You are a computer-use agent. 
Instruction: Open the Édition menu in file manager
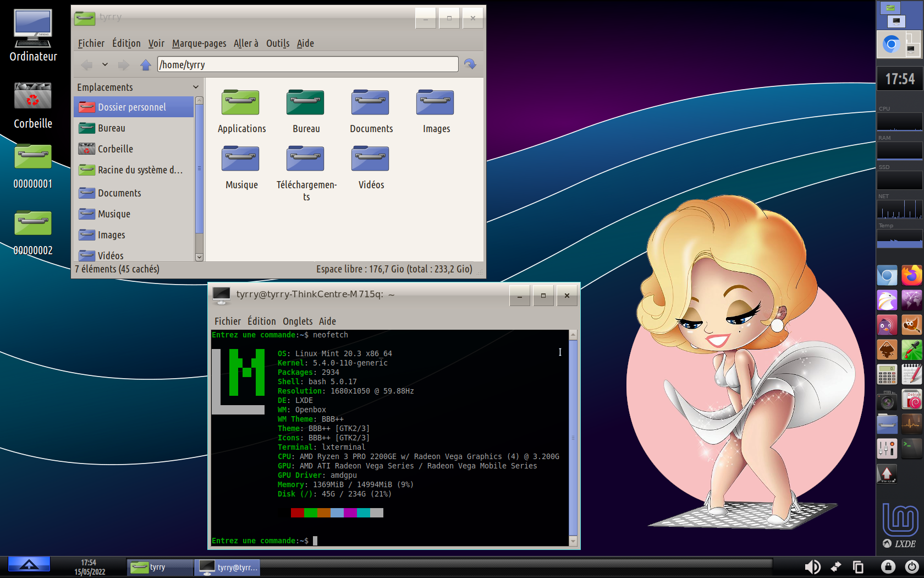point(127,43)
